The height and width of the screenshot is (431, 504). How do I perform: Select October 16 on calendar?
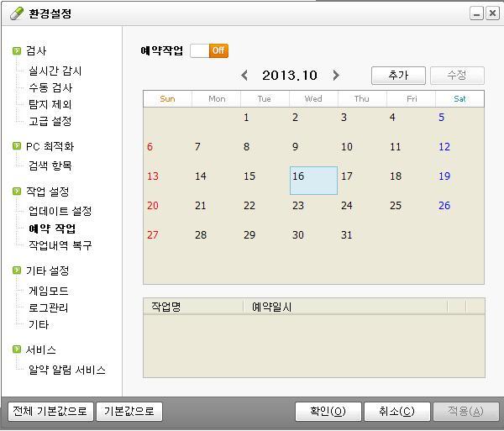pos(313,181)
